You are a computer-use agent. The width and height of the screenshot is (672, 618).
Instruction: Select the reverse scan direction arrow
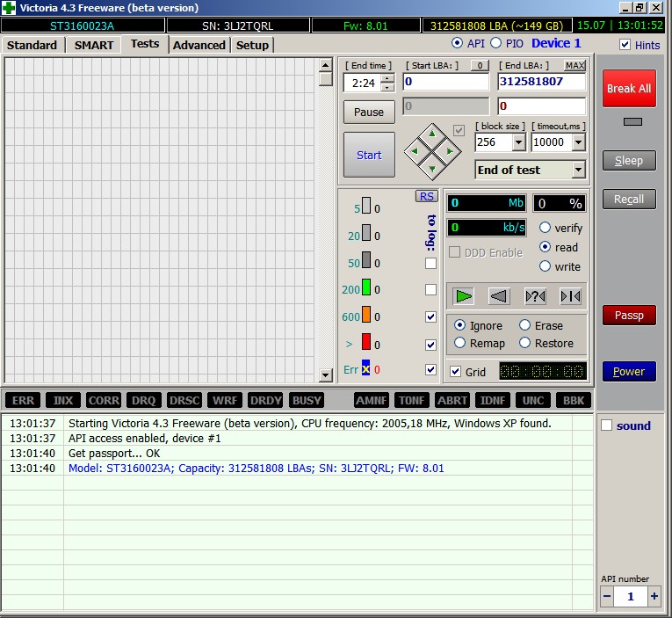pos(499,296)
